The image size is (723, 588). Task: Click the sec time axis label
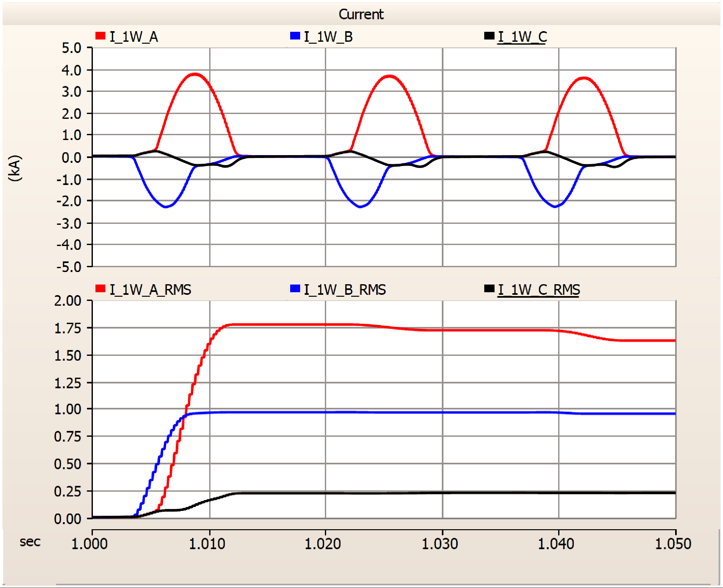(30, 542)
